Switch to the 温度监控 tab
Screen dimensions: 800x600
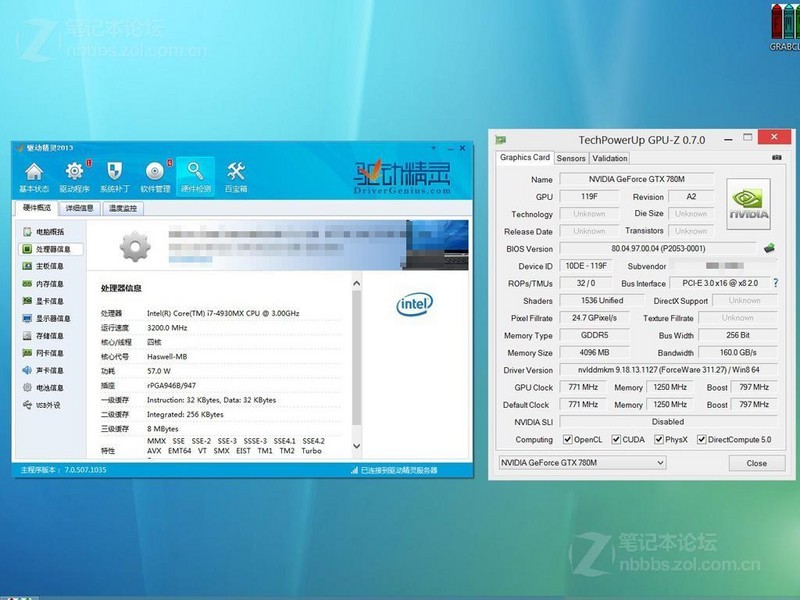pyautogui.click(x=123, y=208)
